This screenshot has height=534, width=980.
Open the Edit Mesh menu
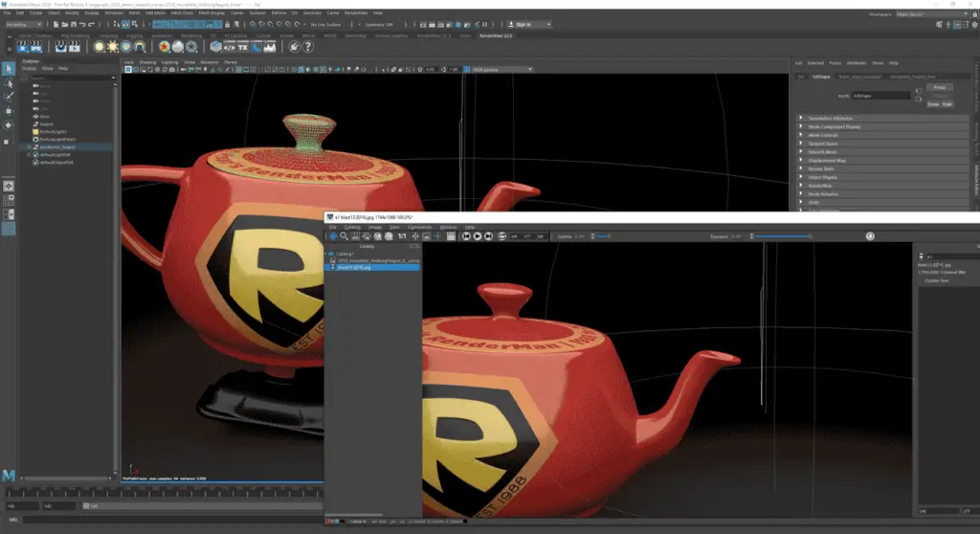point(155,12)
